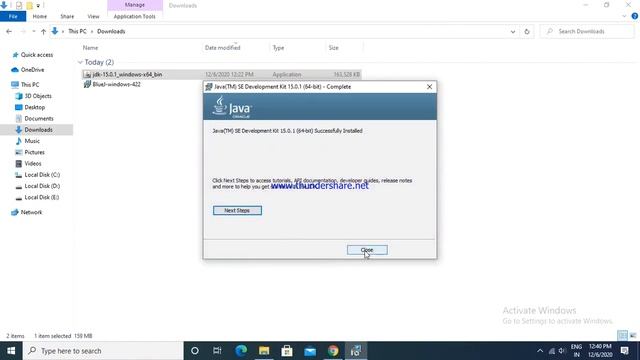Switch to details view layout icon

click(622, 336)
